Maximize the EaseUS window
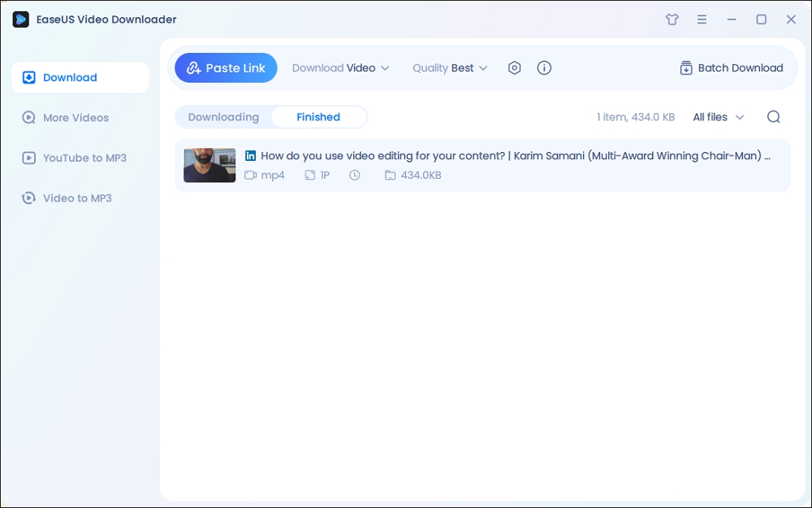The width and height of the screenshot is (812, 508). (x=762, y=20)
